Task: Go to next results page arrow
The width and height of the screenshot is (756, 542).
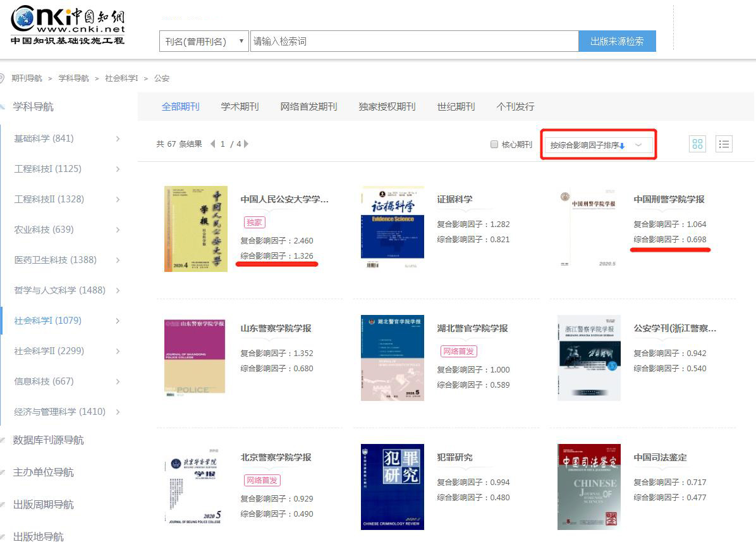Action: click(247, 144)
